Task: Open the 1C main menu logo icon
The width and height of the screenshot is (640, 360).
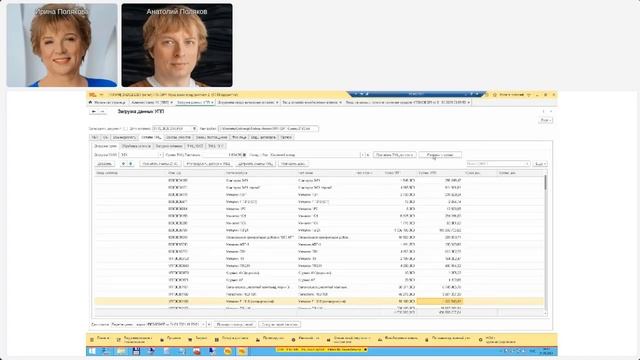Action: pyautogui.click(x=92, y=95)
